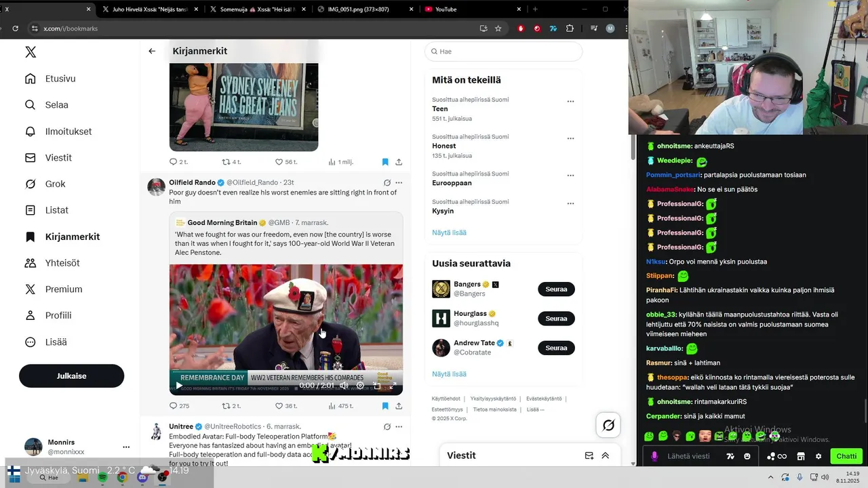Open more menu on Unitree post
Image resolution: width=868 pixels, height=488 pixels.
coord(399,426)
